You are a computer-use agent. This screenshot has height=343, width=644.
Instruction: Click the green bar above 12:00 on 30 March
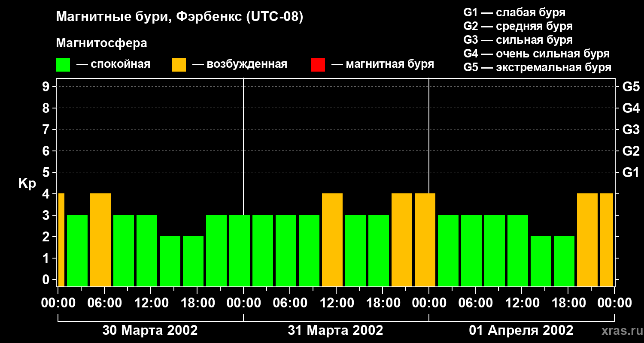tap(147, 250)
